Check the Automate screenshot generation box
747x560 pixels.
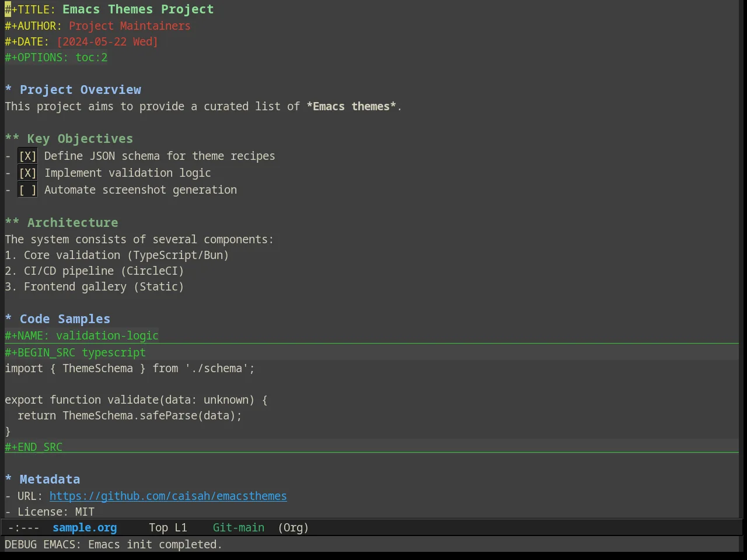pos(27,190)
